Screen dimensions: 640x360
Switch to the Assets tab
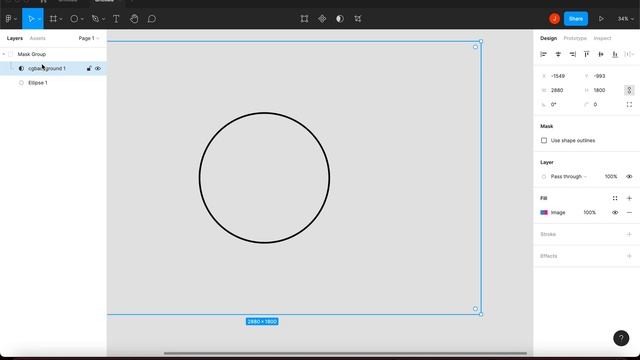point(38,38)
